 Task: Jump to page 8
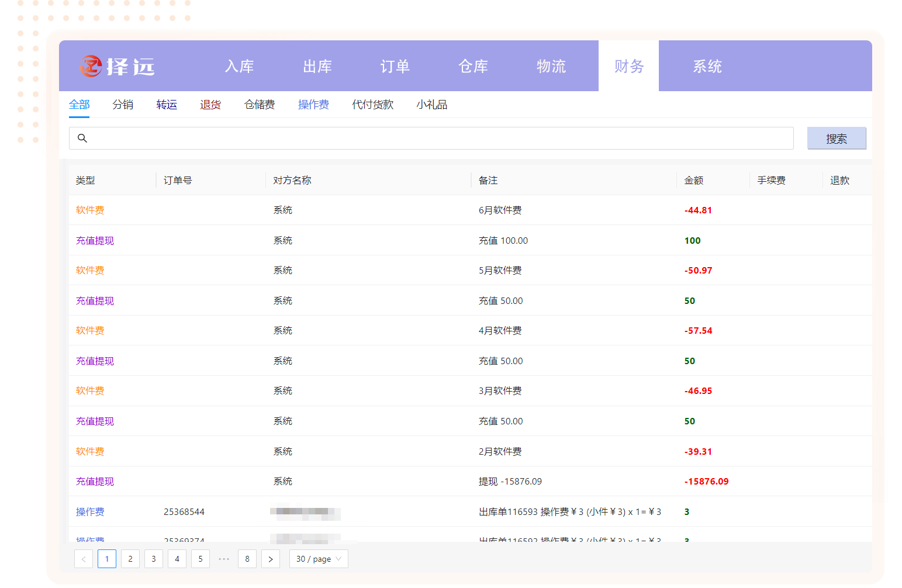tap(247, 559)
